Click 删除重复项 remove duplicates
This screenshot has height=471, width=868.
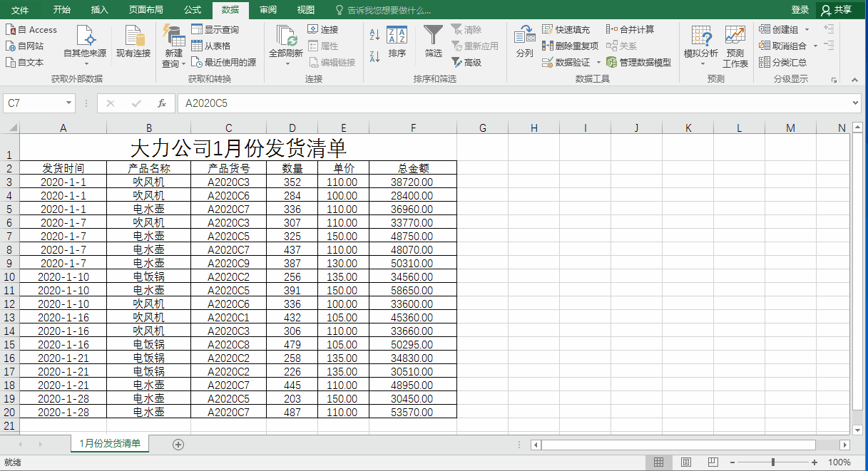[x=571, y=46]
